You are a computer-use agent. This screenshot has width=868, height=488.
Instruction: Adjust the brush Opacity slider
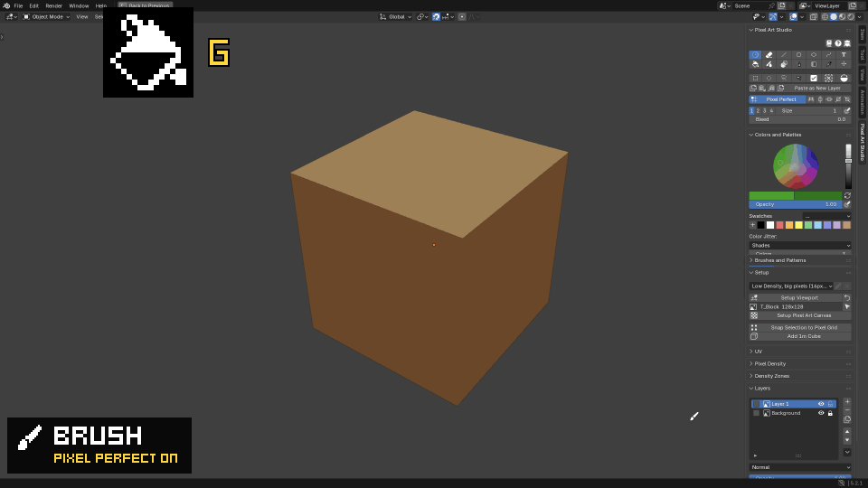click(x=796, y=204)
